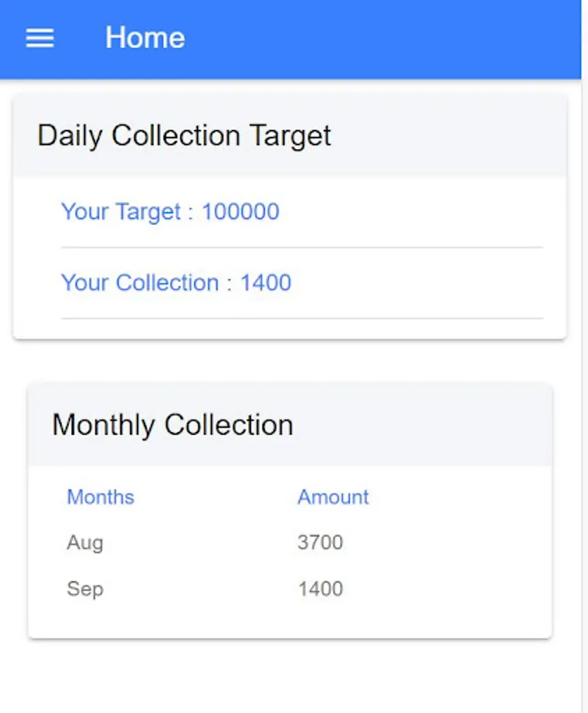Image resolution: width=588 pixels, height=713 pixels.
Task: Click the 1400 value beside Your Collection
Action: point(265,283)
